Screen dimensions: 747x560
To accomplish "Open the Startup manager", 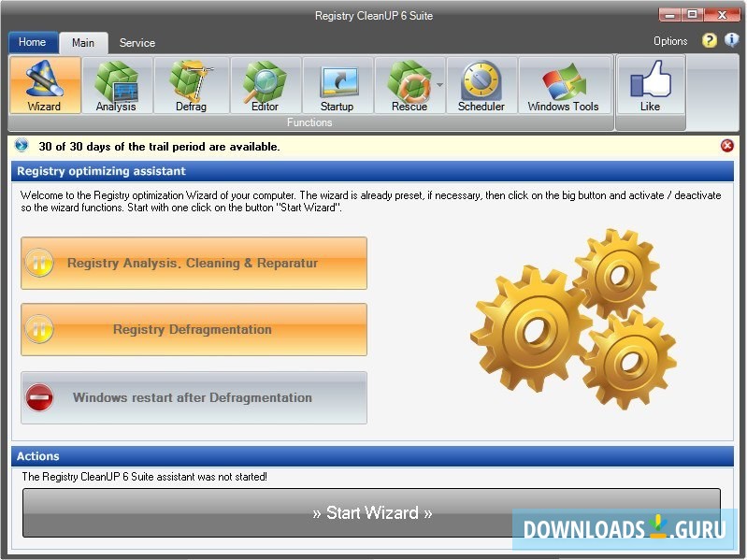I will point(338,85).
